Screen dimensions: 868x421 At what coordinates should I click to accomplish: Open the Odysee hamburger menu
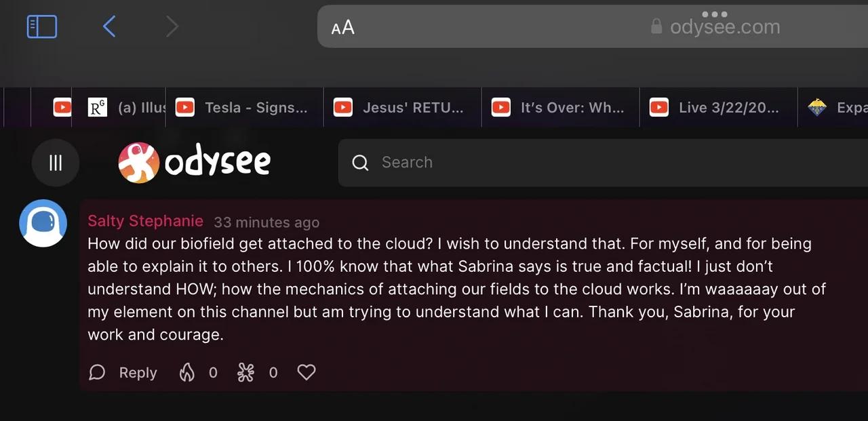(x=56, y=163)
